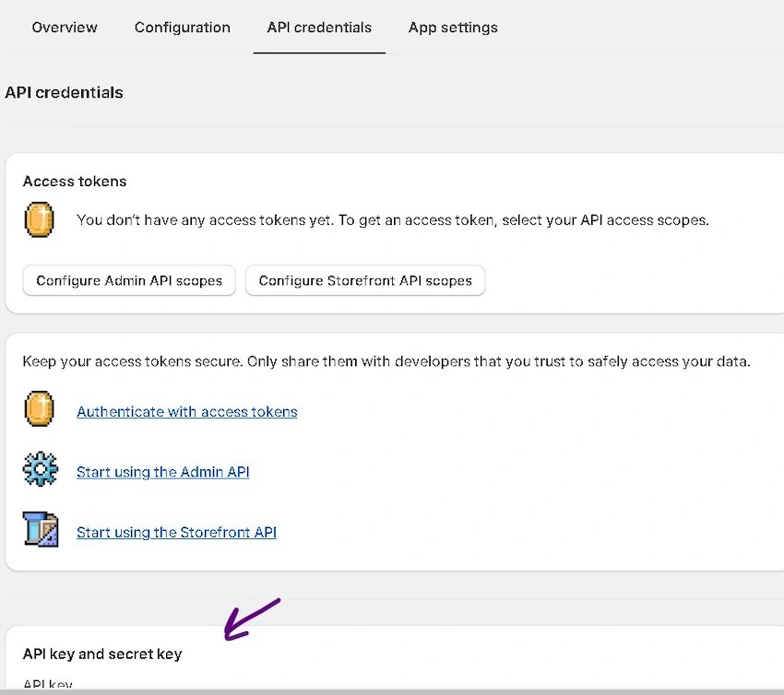Click the storefront icon beside Storefront API link
This screenshot has width=784, height=695.
pos(41,529)
